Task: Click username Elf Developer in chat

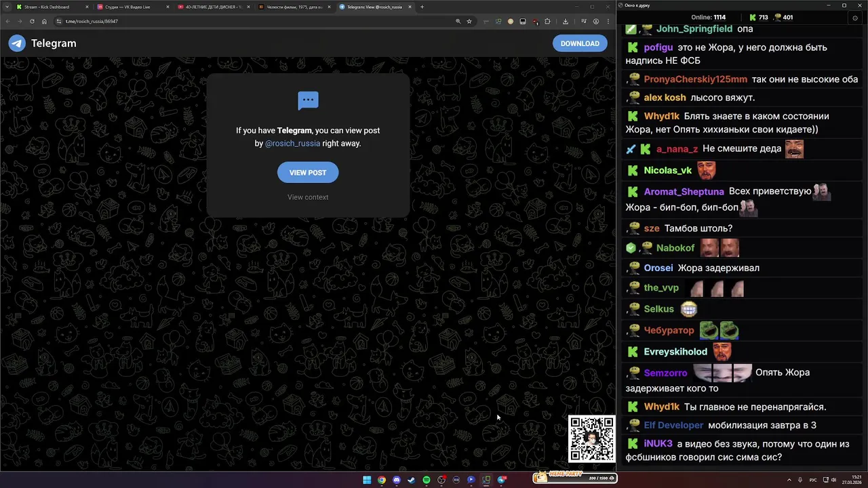Action: [x=673, y=426]
